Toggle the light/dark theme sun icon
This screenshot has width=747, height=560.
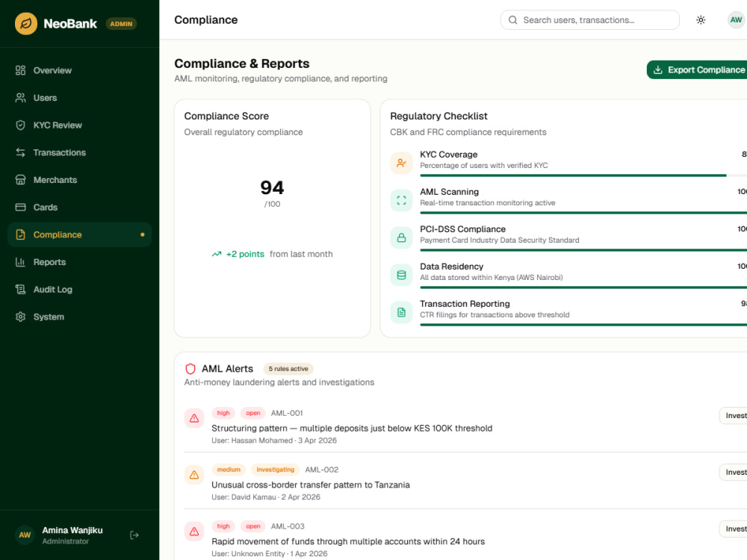point(701,20)
